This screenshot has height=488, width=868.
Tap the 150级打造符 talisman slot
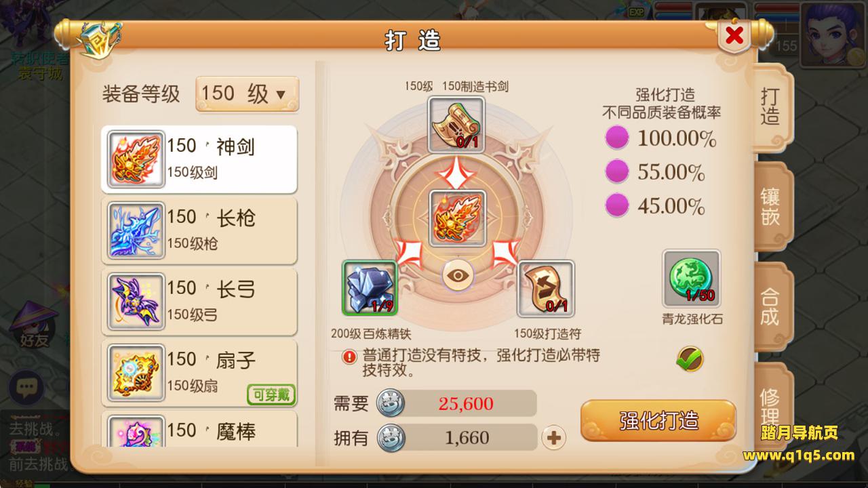546,289
